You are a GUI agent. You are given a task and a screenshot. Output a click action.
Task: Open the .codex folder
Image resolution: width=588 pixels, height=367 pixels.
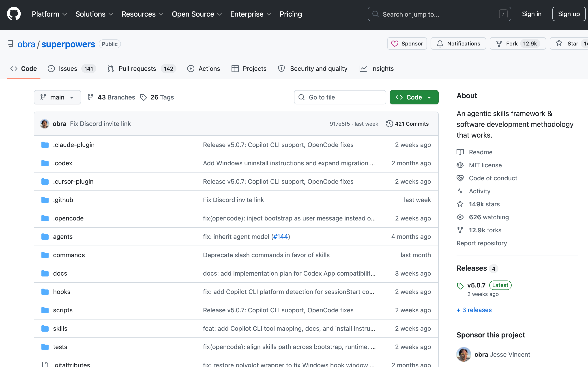63,163
